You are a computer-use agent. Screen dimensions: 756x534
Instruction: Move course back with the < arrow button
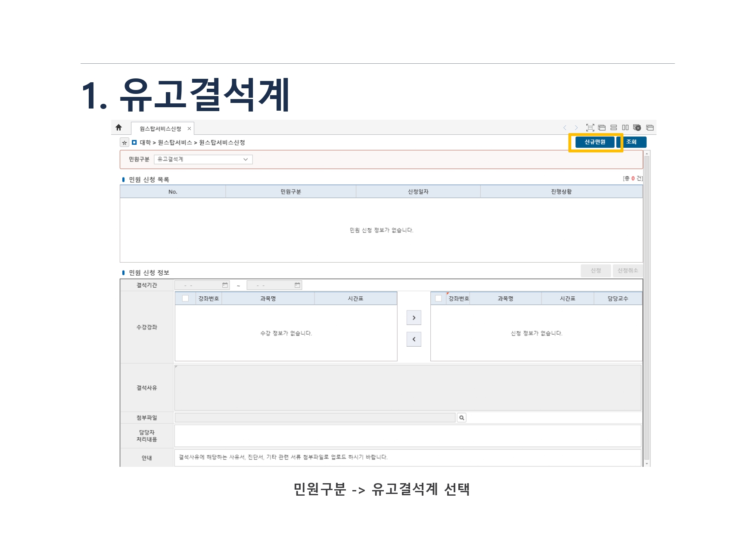[414, 339]
